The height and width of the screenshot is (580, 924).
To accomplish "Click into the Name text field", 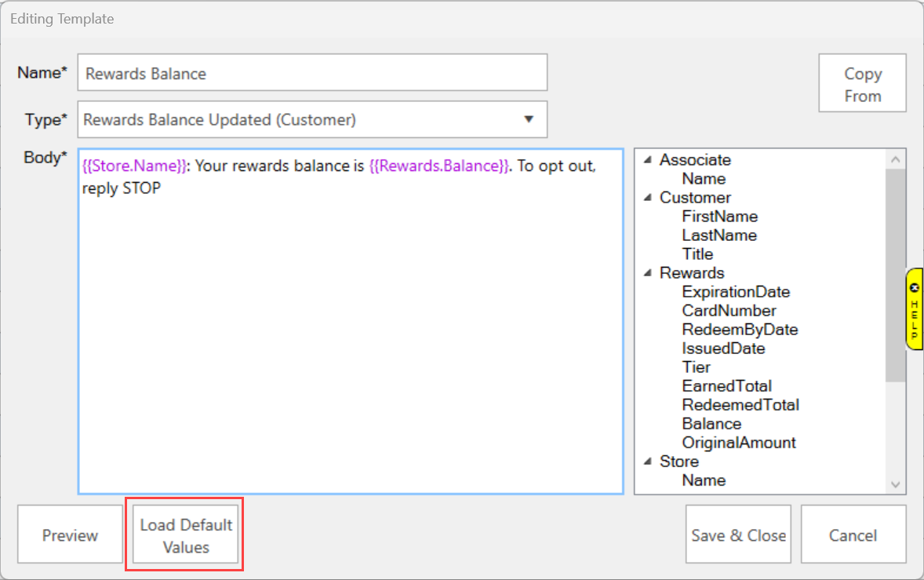I will (x=312, y=73).
